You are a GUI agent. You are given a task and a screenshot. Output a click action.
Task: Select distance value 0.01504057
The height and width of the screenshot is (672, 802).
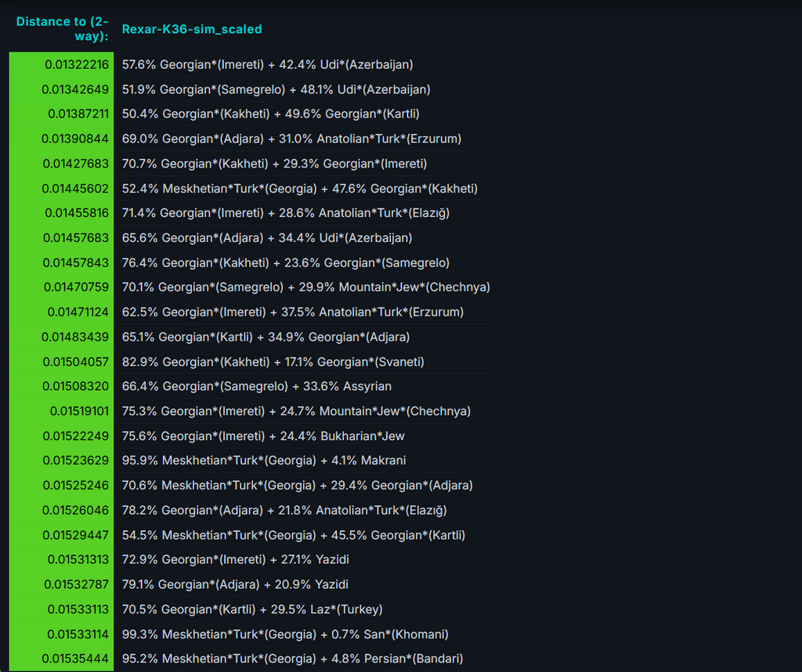[76, 362]
